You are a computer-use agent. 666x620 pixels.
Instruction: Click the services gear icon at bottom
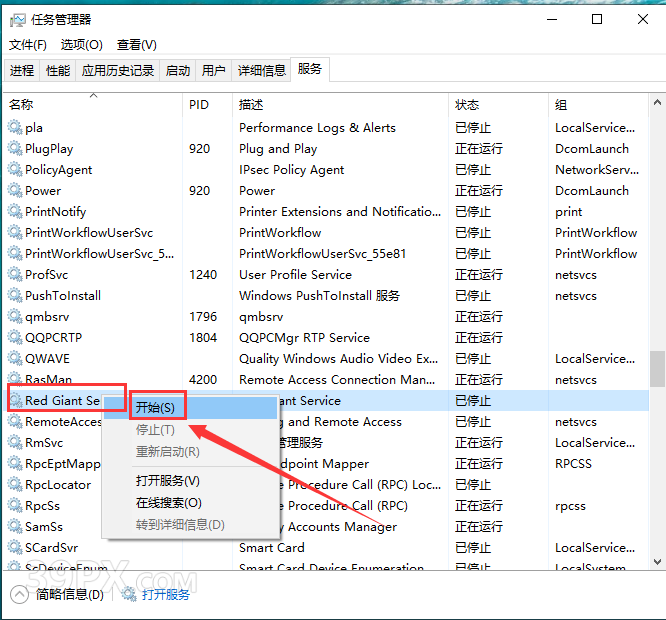click(x=129, y=595)
